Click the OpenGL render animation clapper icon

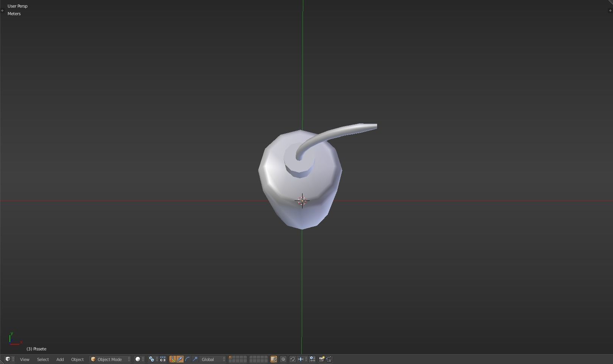[x=329, y=359]
